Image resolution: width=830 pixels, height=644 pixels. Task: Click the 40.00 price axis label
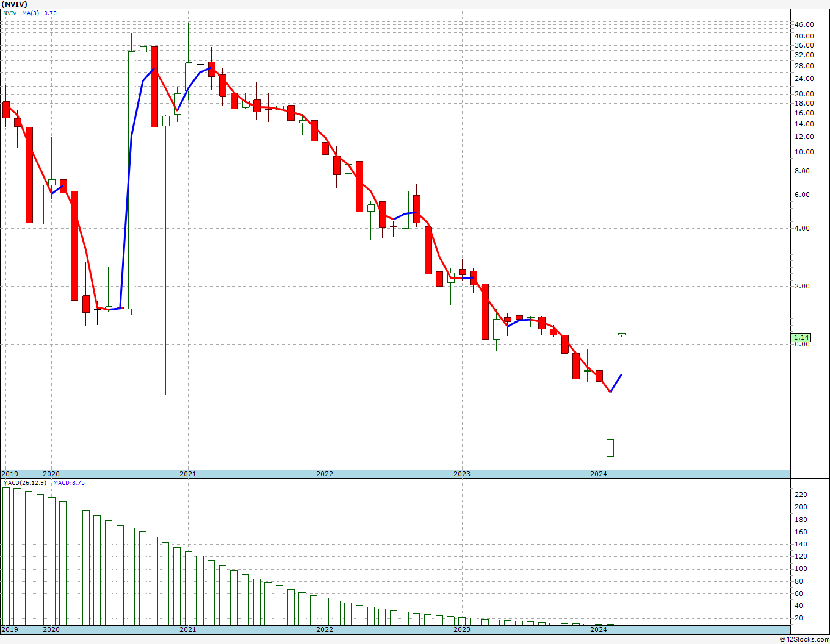804,36
